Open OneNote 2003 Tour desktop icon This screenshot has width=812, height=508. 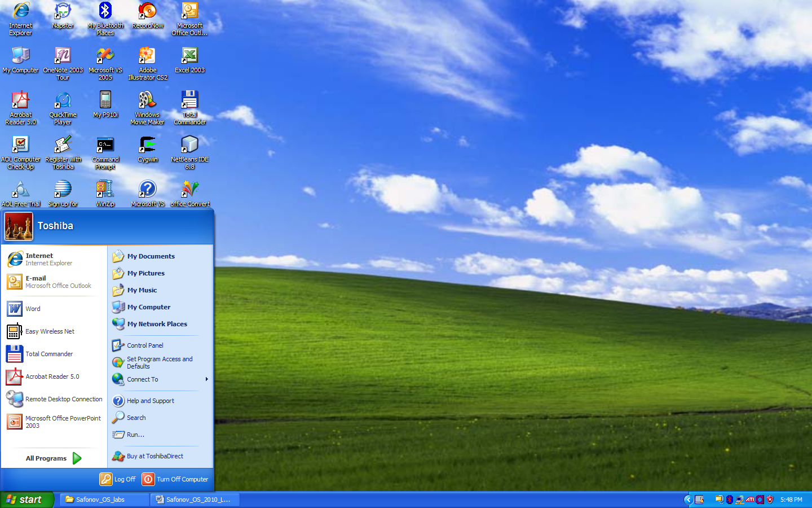click(x=63, y=63)
